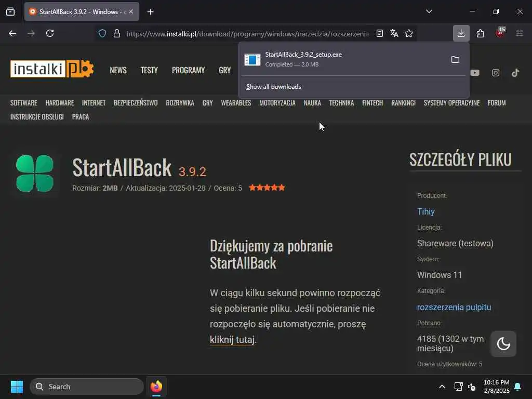Image resolution: width=532 pixels, height=399 pixels.
Task: Open StartAllBack_3.9.2_setup.exe download entry
Action: coord(342,59)
